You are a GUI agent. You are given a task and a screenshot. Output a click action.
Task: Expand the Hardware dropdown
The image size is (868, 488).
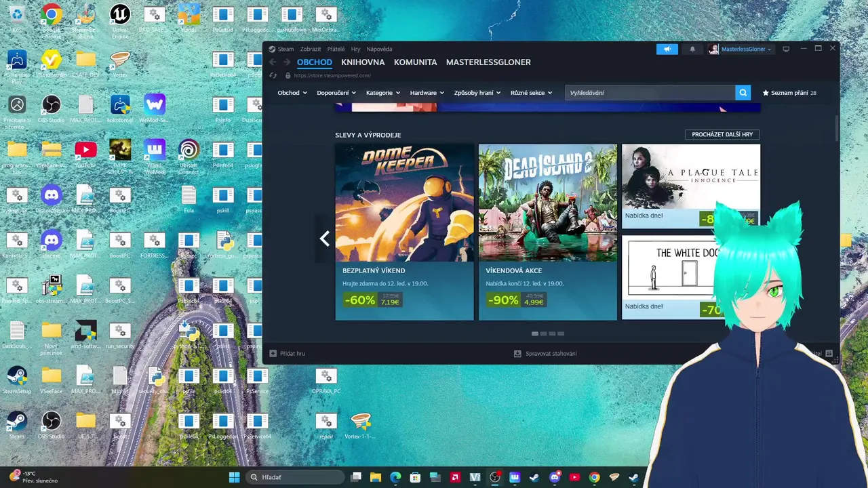coord(427,93)
